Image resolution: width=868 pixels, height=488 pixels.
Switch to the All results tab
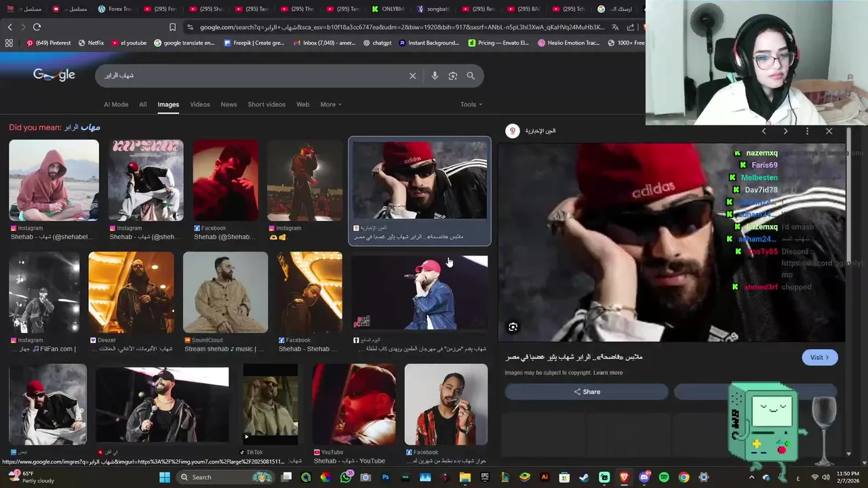143,104
